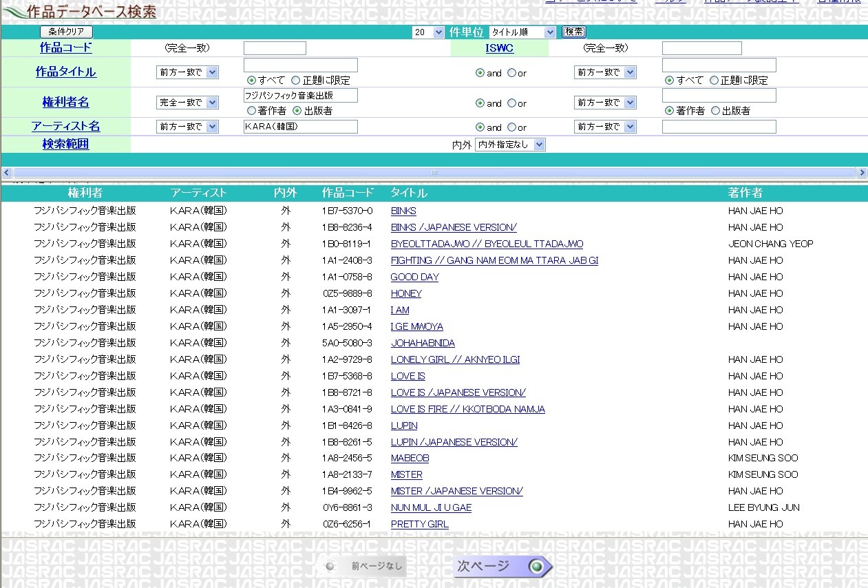868x588 pixels.
Task: Focus the second アーティスト名 input field
Action: pyautogui.click(x=719, y=127)
